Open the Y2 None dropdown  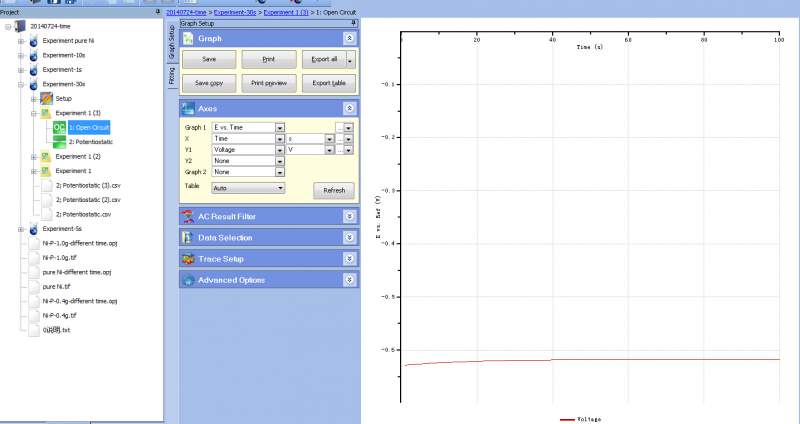coord(280,161)
